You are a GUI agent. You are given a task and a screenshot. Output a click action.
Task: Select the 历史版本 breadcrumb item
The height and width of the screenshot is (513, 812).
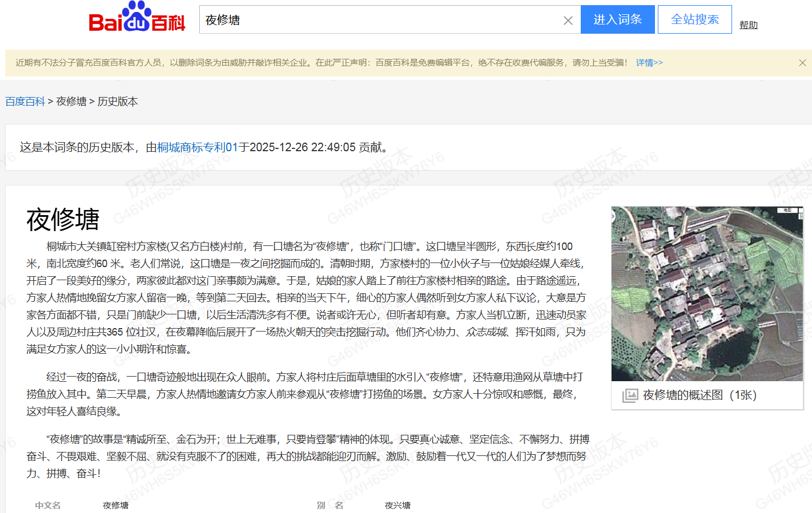(x=118, y=102)
